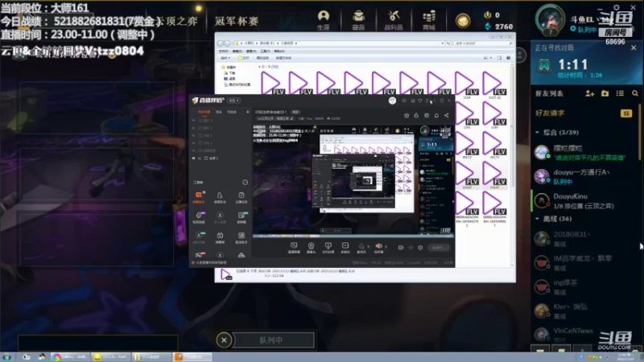This screenshot has width=644, height=362.
Task: Collapse the 综合 (3/39) friends group
Action: pos(537,132)
